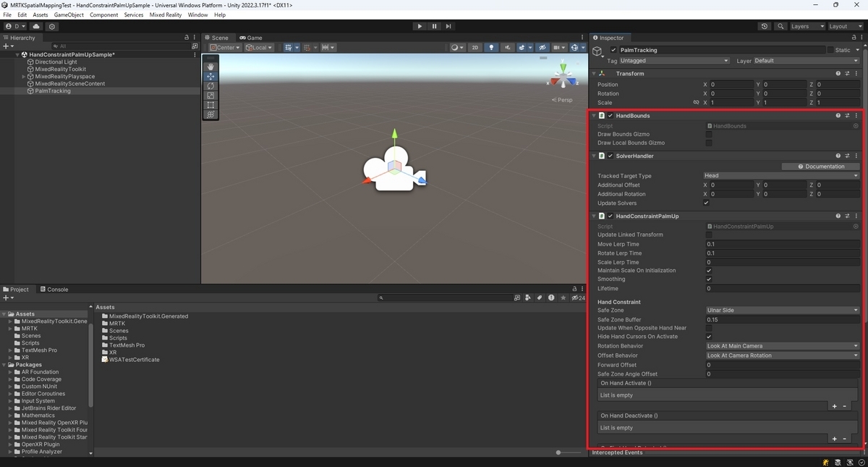This screenshot has height=467, width=868.
Task: Collapse the Transform component foldout
Action: [x=595, y=74]
